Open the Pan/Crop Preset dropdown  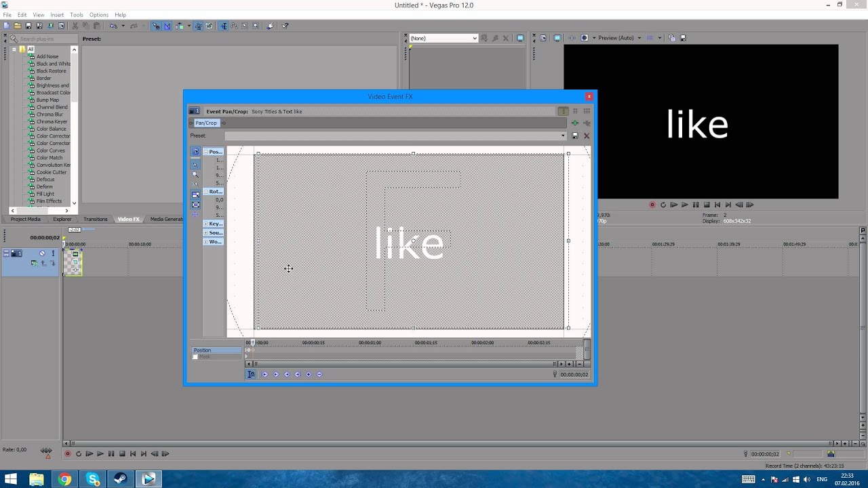click(563, 136)
